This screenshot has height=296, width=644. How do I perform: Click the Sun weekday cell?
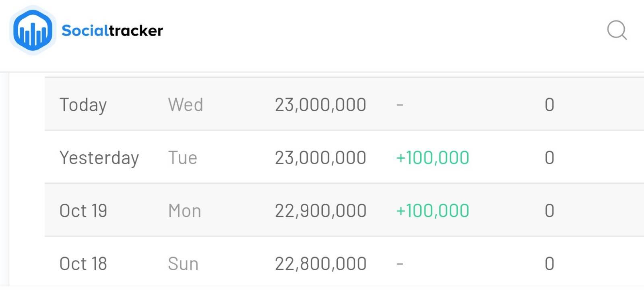[x=183, y=264]
